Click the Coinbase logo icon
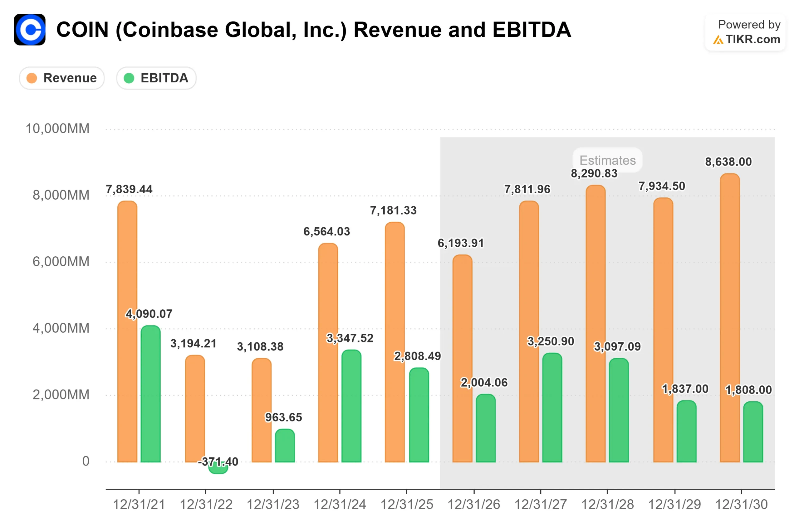 coord(30,30)
